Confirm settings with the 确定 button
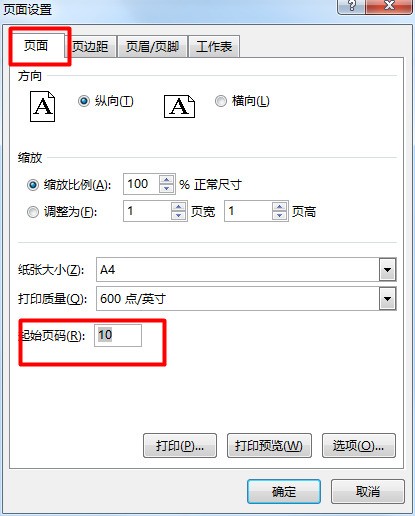The height and width of the screenshot is (516, 415). tap(284, 491)
